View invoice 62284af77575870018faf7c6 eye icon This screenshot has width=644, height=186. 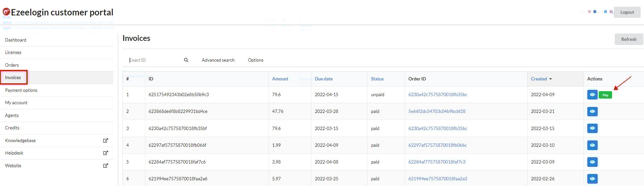click(592, 162)
